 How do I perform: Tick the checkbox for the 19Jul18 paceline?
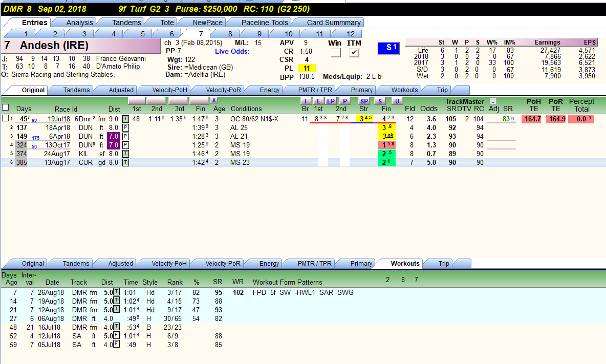click(6, 118)
